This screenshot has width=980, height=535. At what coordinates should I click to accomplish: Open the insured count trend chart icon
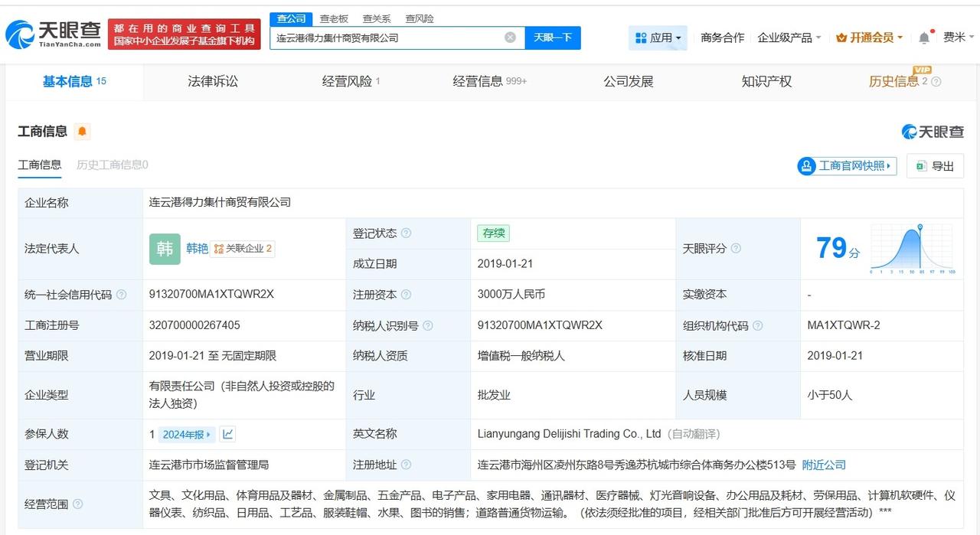click(227, 434)
